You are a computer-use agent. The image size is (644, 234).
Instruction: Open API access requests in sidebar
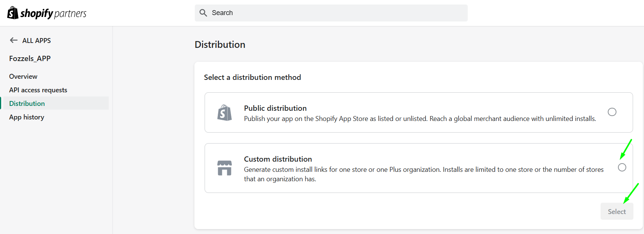coord(38,90)
